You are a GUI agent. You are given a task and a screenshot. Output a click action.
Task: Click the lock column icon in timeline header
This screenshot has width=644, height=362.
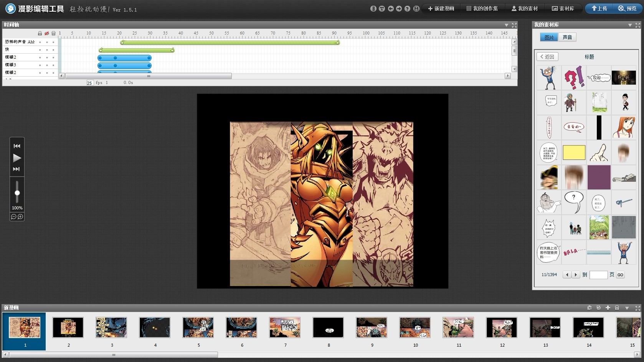(40, 33)
